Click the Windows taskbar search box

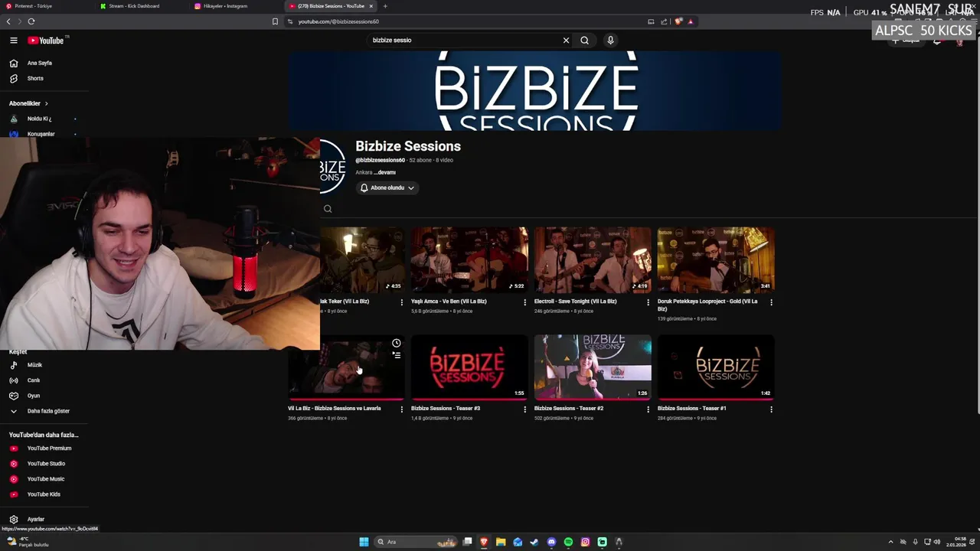pos(414,542)
